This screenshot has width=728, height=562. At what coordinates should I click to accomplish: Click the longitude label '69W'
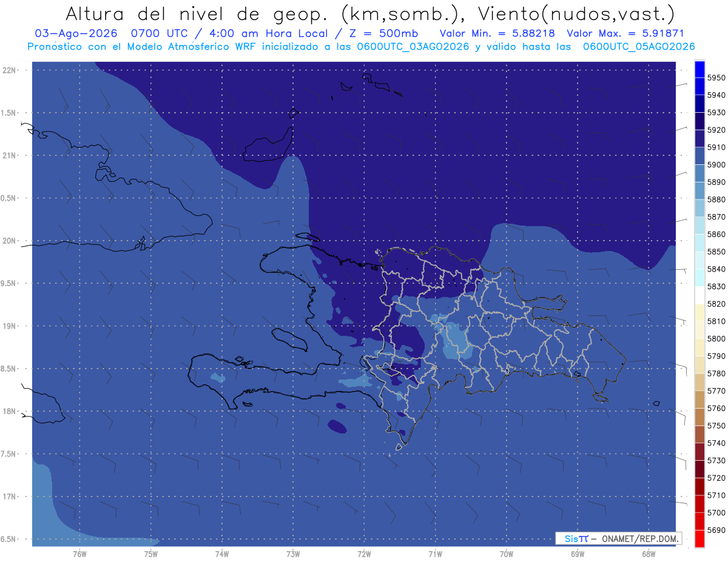click(577, 554)
